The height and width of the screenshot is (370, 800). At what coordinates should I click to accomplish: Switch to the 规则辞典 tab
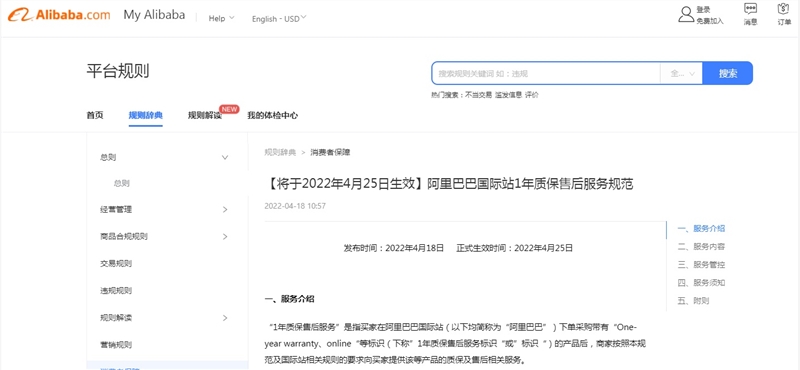pyautogui.click(x=146, y=115)
